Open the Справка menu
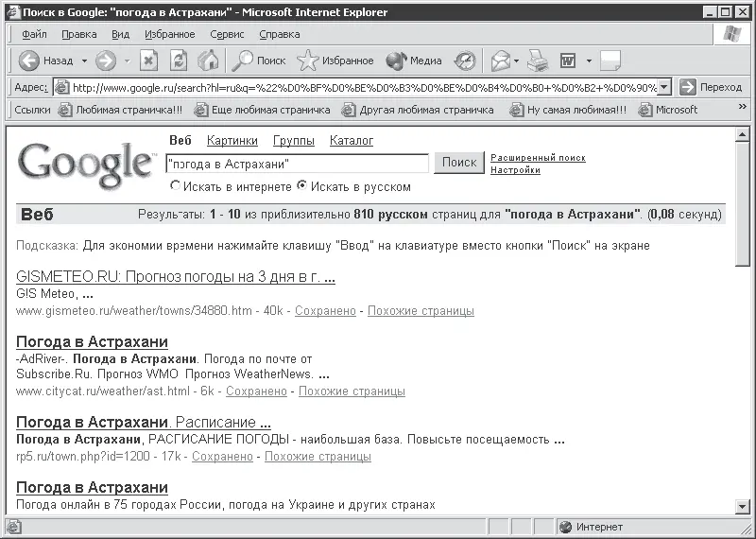Viewport: 756px width, 539px height. [x=280, y=34]
